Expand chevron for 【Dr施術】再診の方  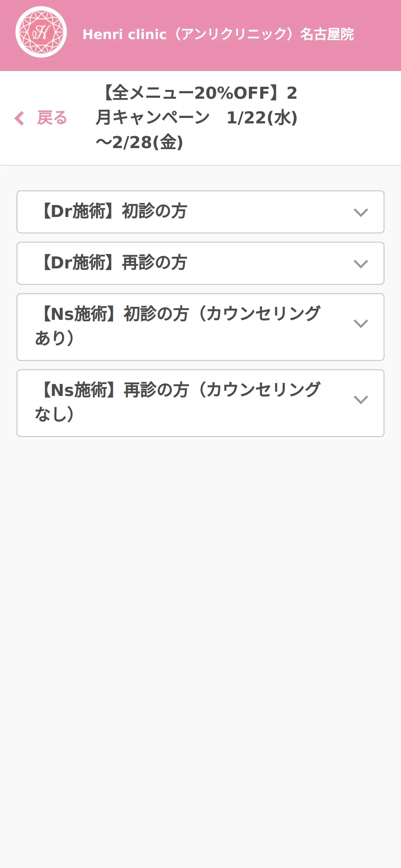point(361,264)
